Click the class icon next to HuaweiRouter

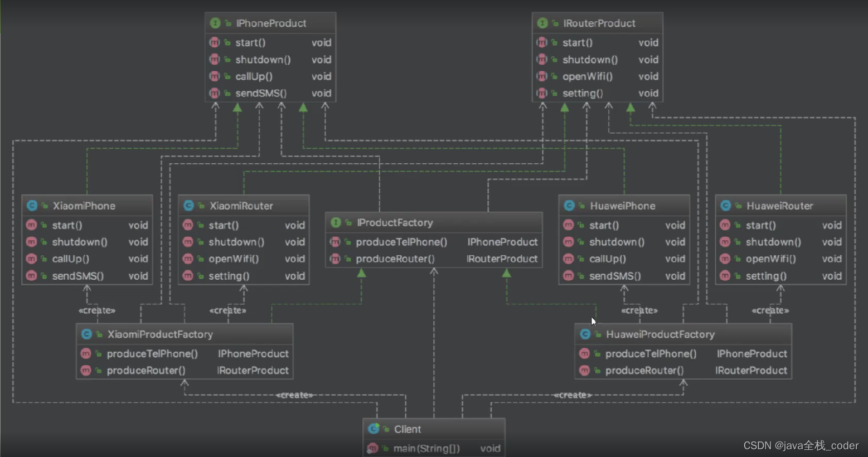(x=725, y=206)
